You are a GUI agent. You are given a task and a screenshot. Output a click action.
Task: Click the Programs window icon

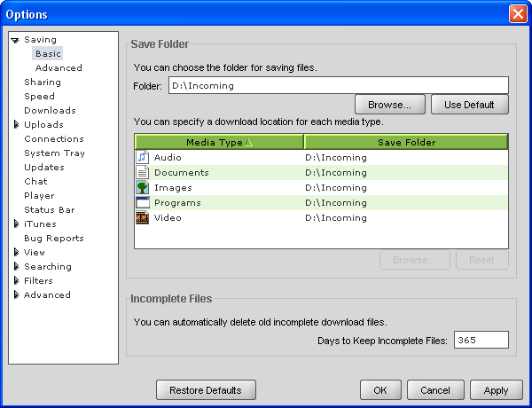coord(143,202)
